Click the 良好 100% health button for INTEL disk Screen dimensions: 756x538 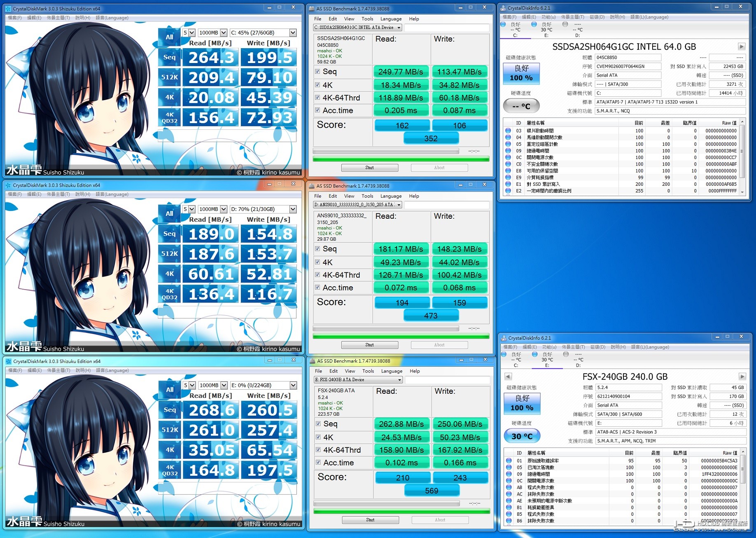tap(521, 73)
